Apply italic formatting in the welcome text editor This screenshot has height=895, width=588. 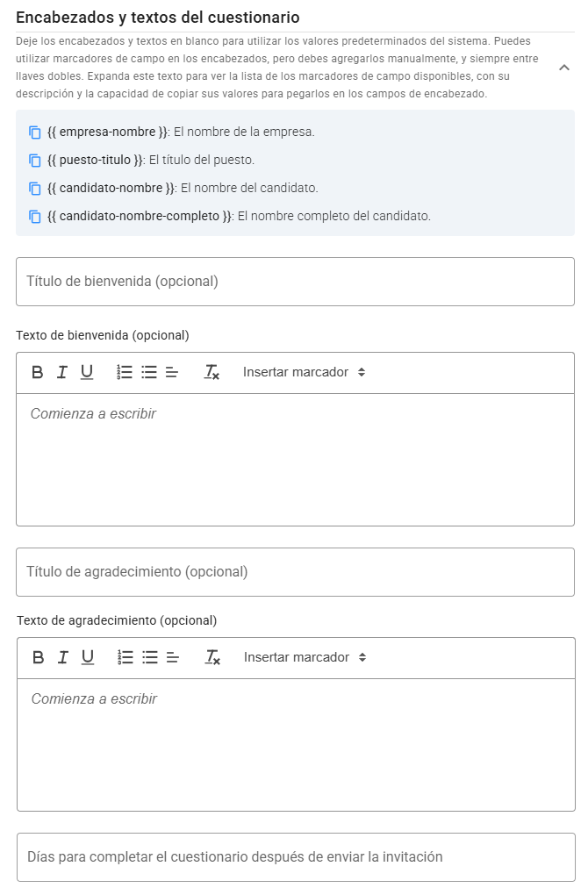click(61, 372)
